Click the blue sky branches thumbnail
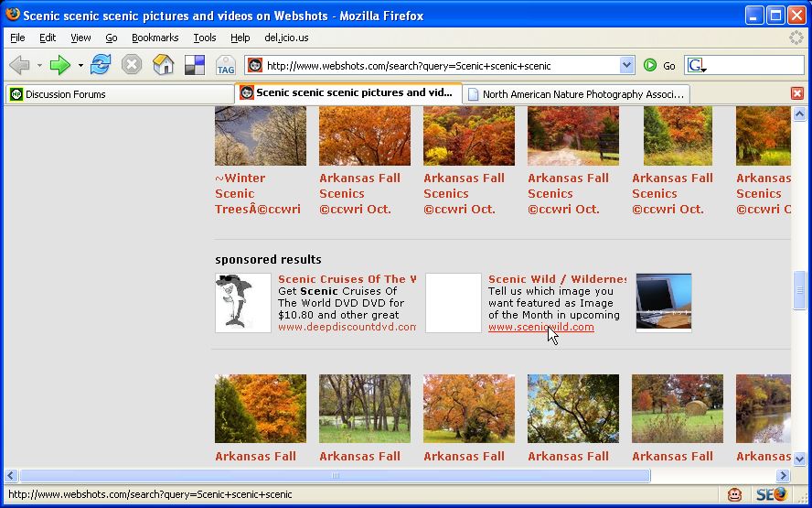The height and width of the screenshot is (508, 812). point(573,408)
